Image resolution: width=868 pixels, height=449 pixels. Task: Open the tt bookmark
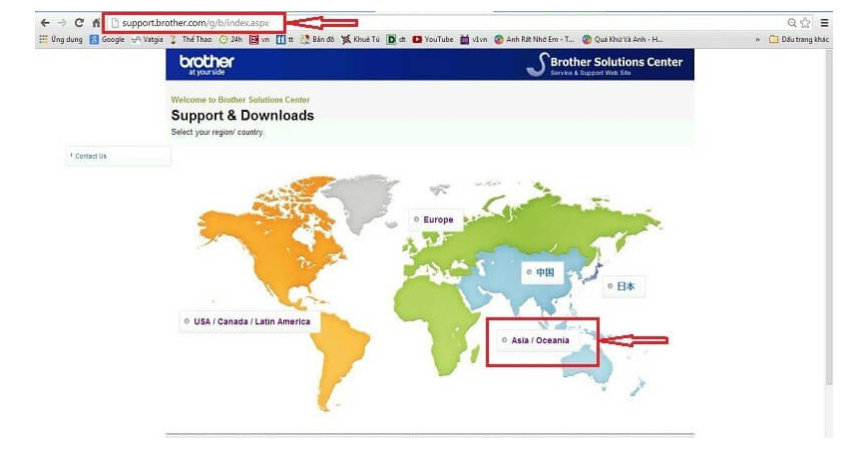pyautogui.click(x=284, y=39)
